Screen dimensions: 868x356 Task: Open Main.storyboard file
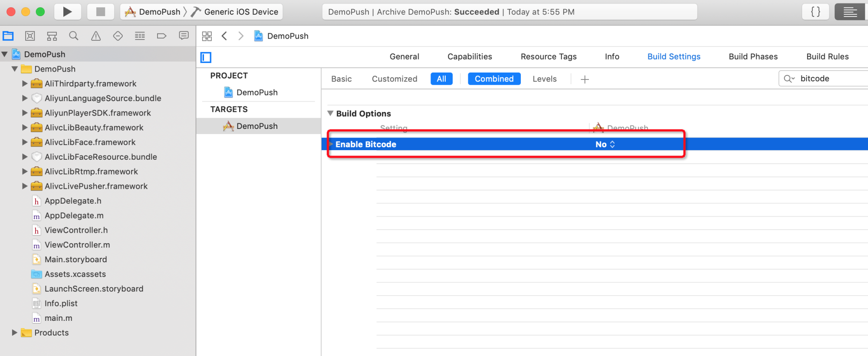76,260
